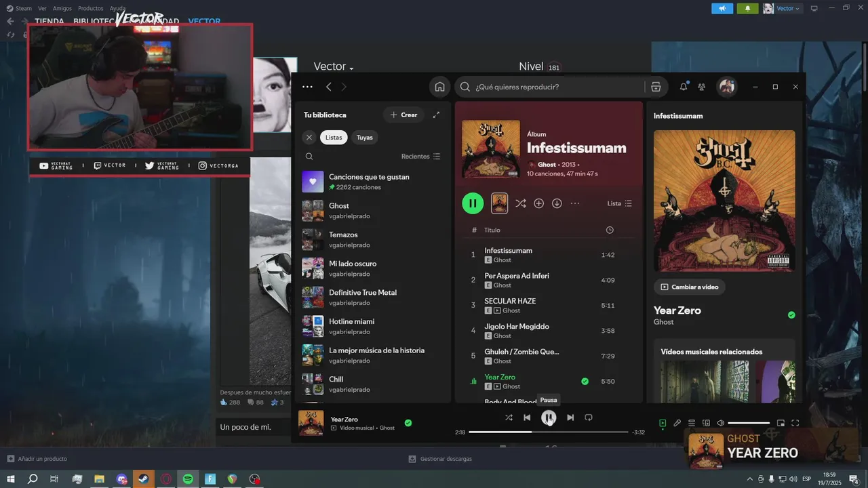Skip to next track
The width and height of the screenshot is (868, 488).
coord(570,418)
